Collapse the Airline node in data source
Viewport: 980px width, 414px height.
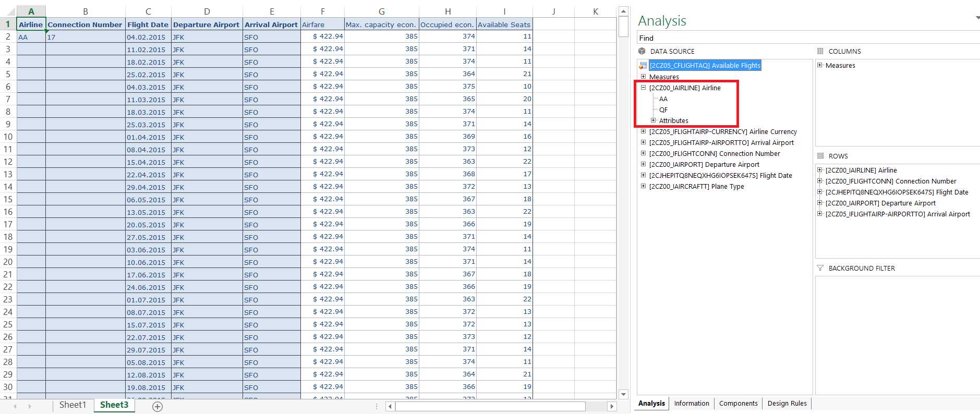[643, 88]
